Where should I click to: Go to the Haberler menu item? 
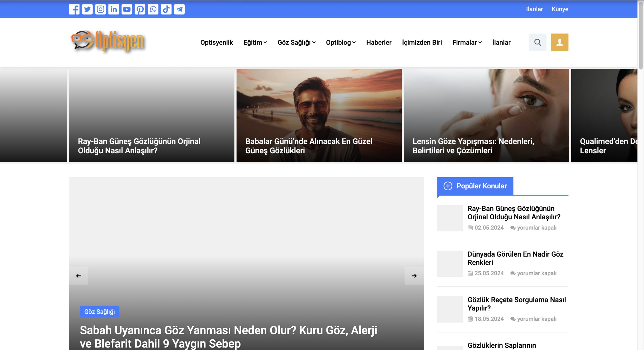click(x=379, y=43)
